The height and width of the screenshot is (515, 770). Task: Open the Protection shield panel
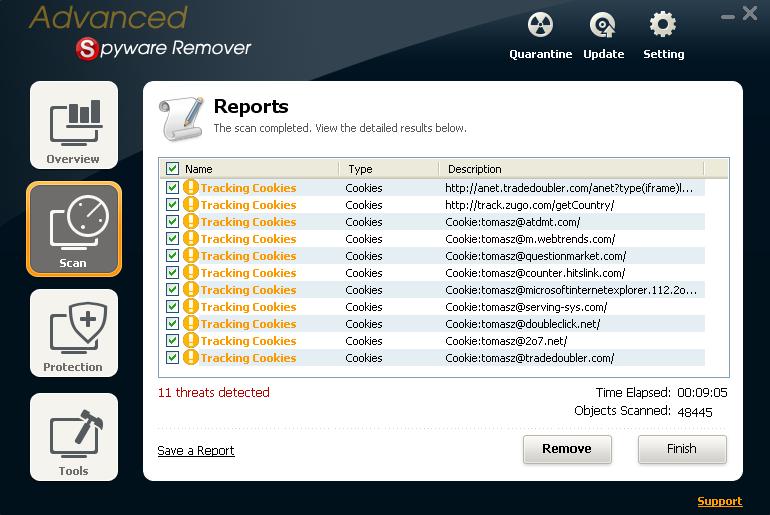pos(74,333)
